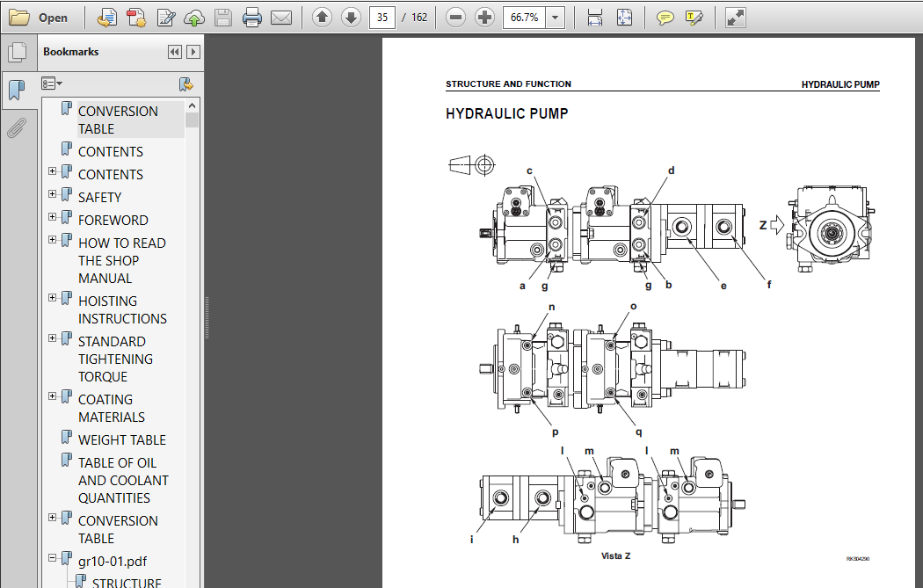Print the document with the printer icon
Screen dimensions: 923x588
coord(252,18)
